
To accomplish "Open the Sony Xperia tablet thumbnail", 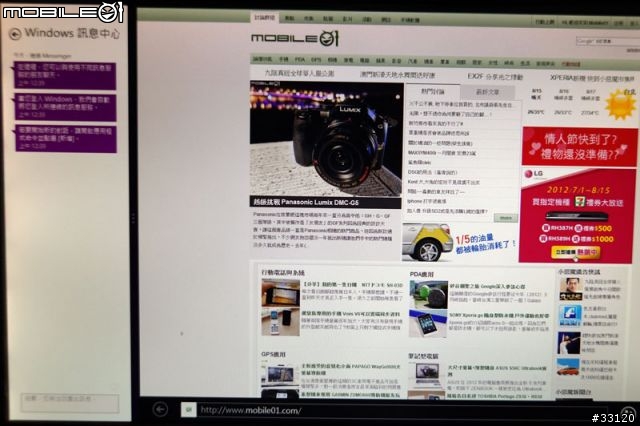I will [x=428, y=324].
